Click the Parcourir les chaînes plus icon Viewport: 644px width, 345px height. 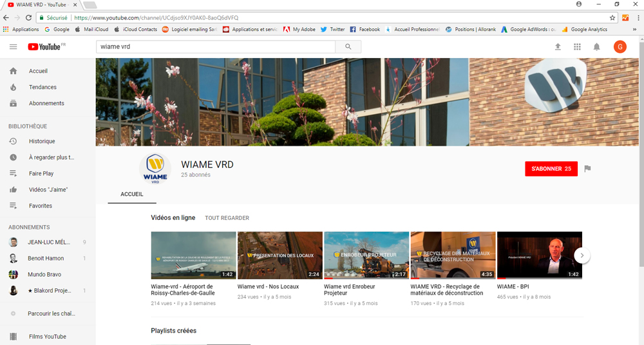13,313
